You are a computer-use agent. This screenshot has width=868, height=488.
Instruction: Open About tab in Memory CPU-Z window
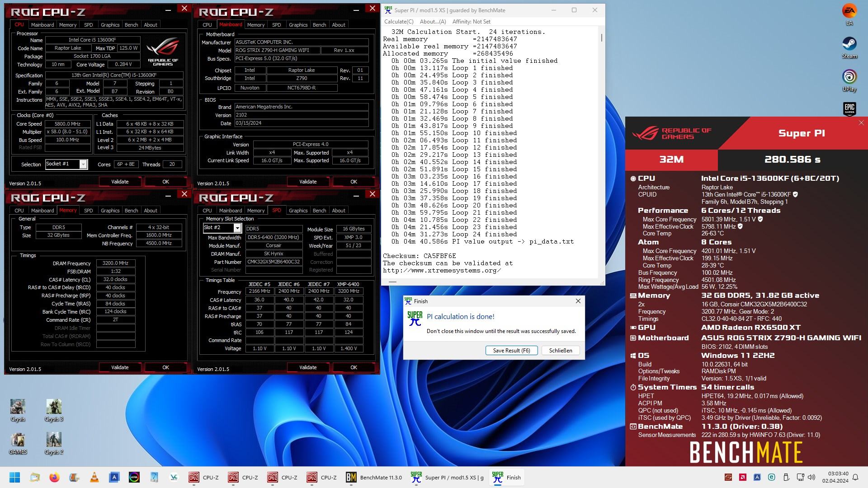click(x=151, y=211)
